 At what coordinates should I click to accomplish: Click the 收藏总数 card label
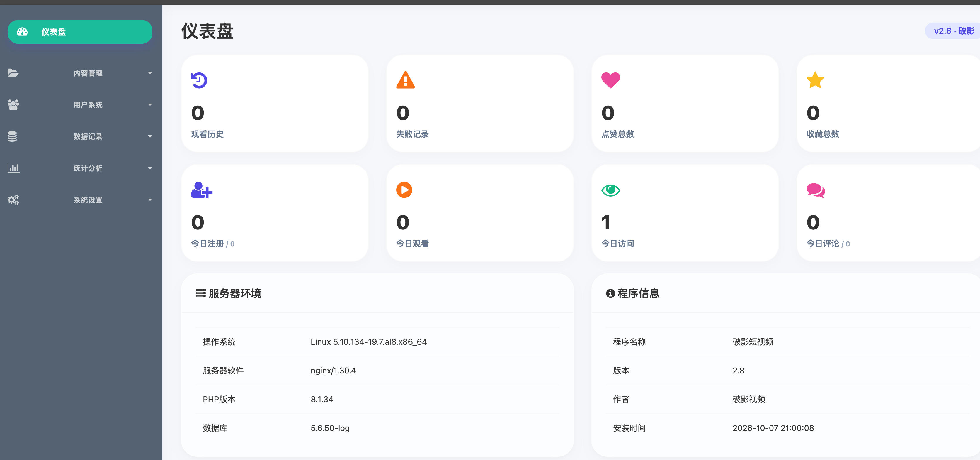click(x=823, y=134)
